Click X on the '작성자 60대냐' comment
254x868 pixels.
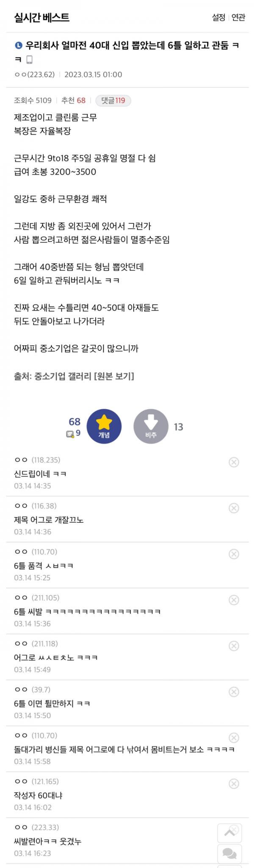pyautogui.click(x=234, y=784)
